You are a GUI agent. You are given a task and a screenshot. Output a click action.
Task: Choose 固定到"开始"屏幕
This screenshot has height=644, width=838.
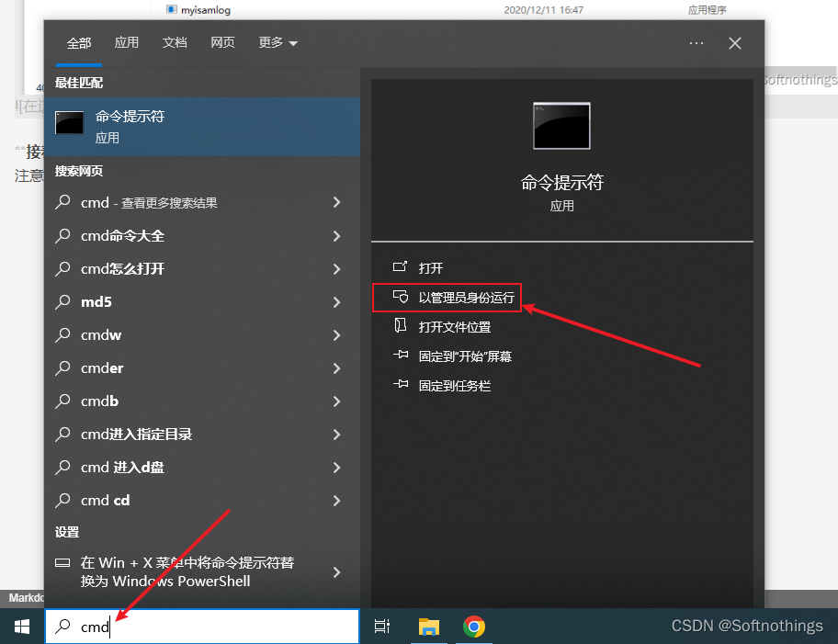(x=465, y=356)
